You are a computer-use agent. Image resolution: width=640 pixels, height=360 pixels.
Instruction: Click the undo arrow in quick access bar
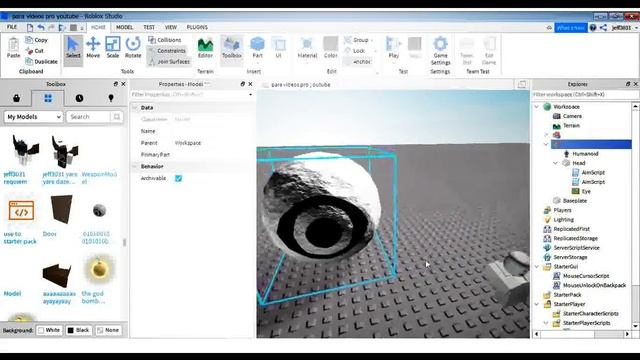pyautogui.click(x=41, y=27)
